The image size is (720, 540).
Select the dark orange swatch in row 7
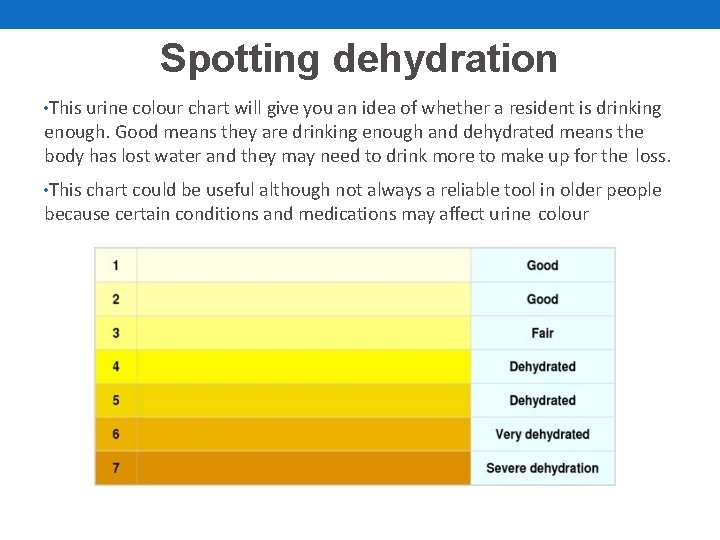click(303, 468)
